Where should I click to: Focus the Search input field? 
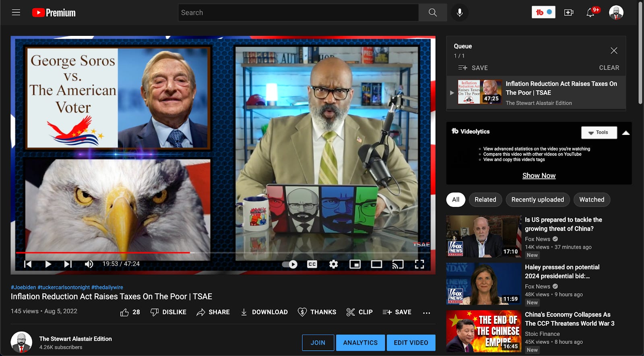298,12
